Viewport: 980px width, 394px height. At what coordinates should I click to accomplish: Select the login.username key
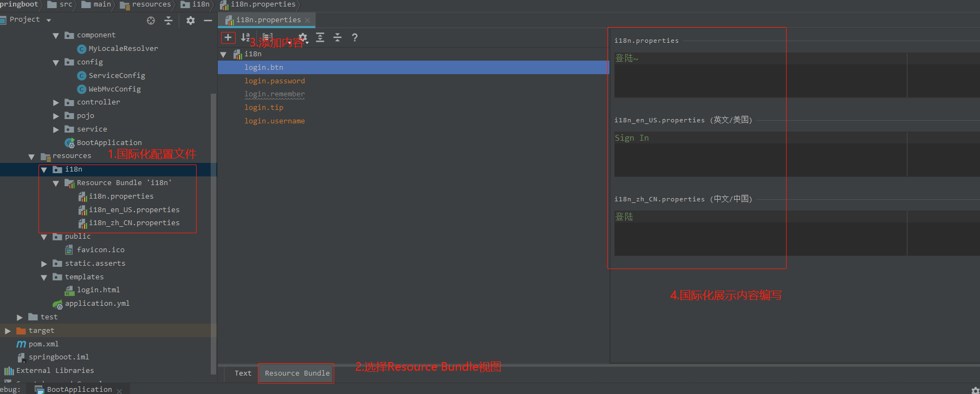click(x=275, y=121)
